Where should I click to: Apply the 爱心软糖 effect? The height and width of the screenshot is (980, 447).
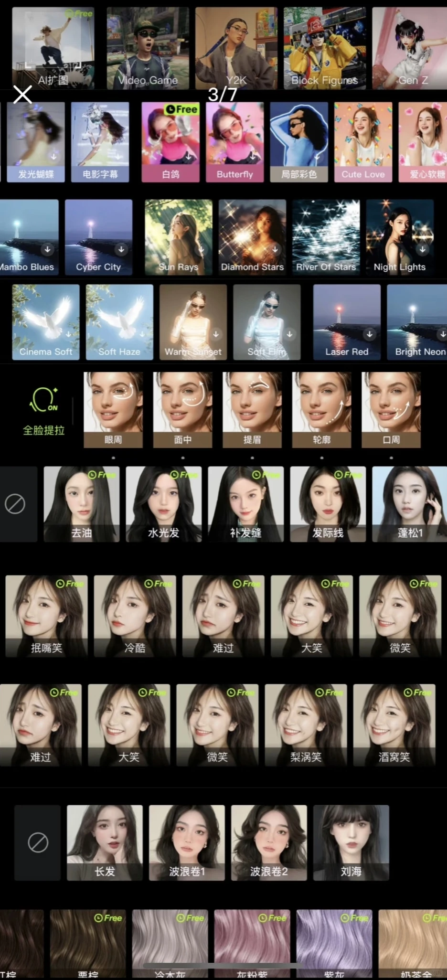point(423,142)
